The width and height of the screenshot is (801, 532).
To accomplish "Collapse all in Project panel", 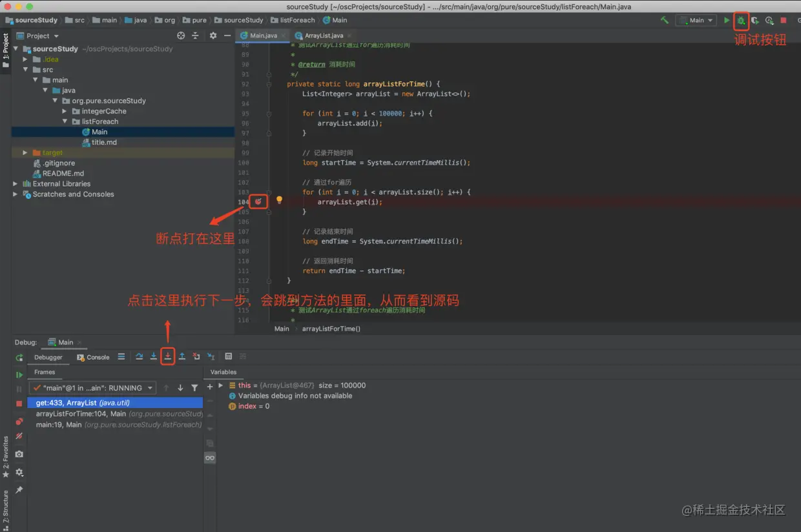I will click(196, 36).
